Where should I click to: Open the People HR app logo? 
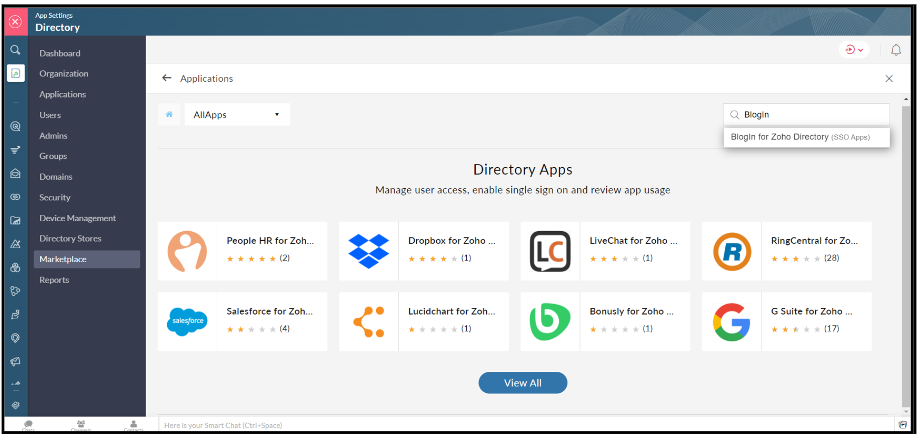[x=187, y=251]
